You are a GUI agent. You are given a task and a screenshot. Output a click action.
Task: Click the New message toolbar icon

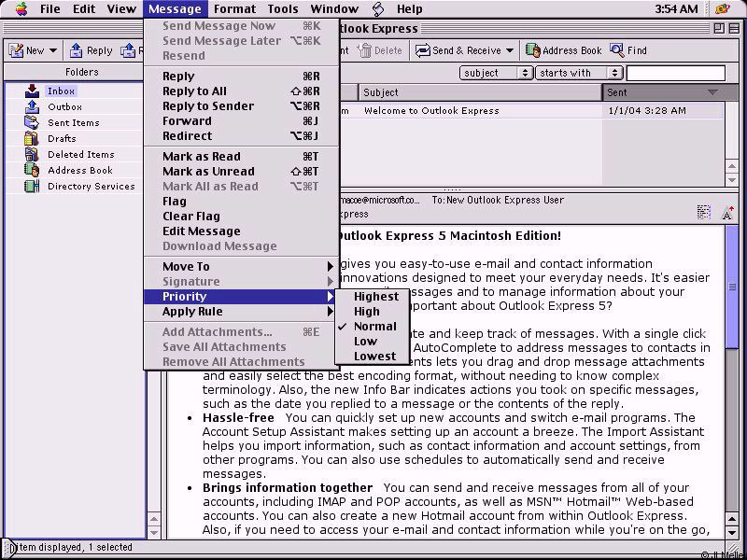[17, 50]
